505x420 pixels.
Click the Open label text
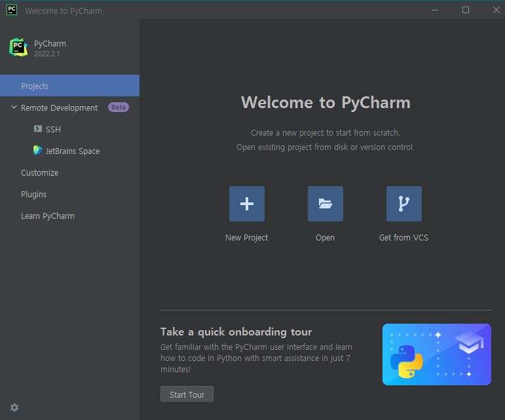(326, 238)
